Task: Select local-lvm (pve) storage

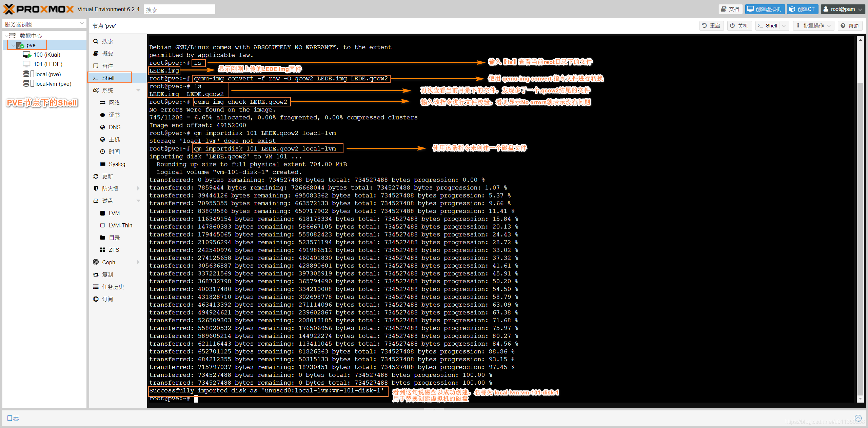Action: point(53,84)
